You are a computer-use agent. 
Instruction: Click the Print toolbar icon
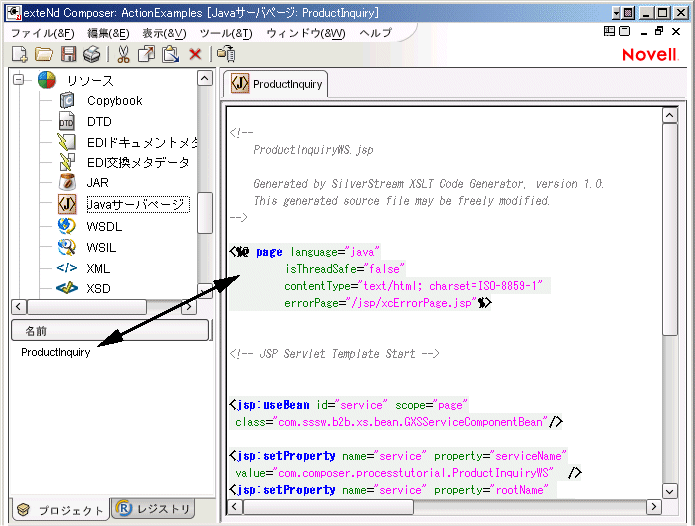(92, 54)
